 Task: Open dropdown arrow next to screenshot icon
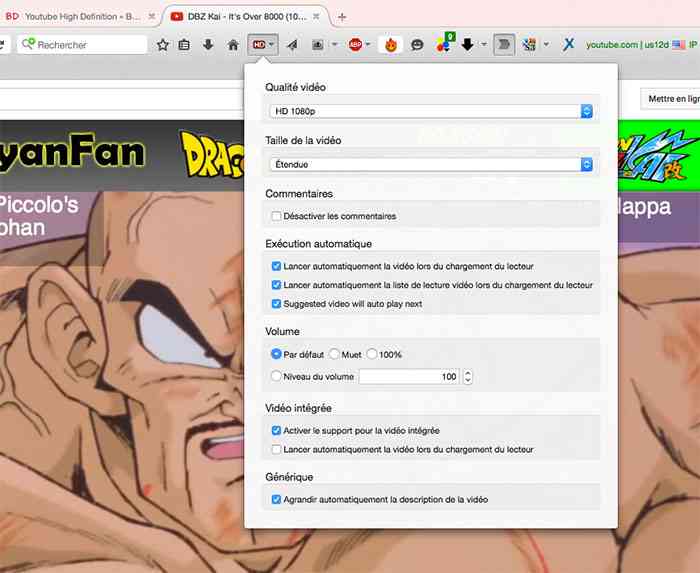point(335,45)
